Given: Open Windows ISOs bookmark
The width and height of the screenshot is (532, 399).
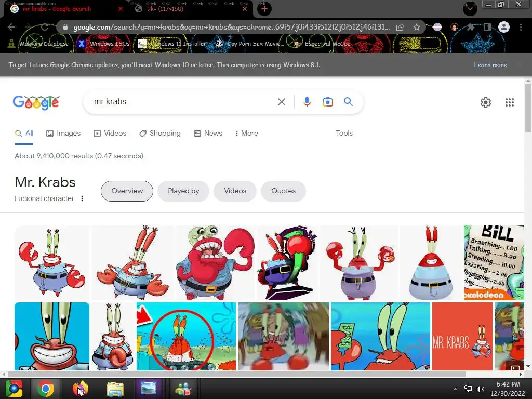Looking at the screenshot, I should [104, 44].
